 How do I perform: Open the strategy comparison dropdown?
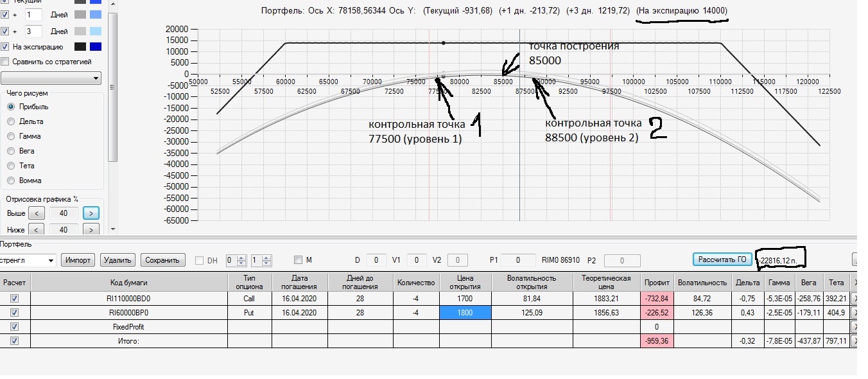click(x=51, y=78)
